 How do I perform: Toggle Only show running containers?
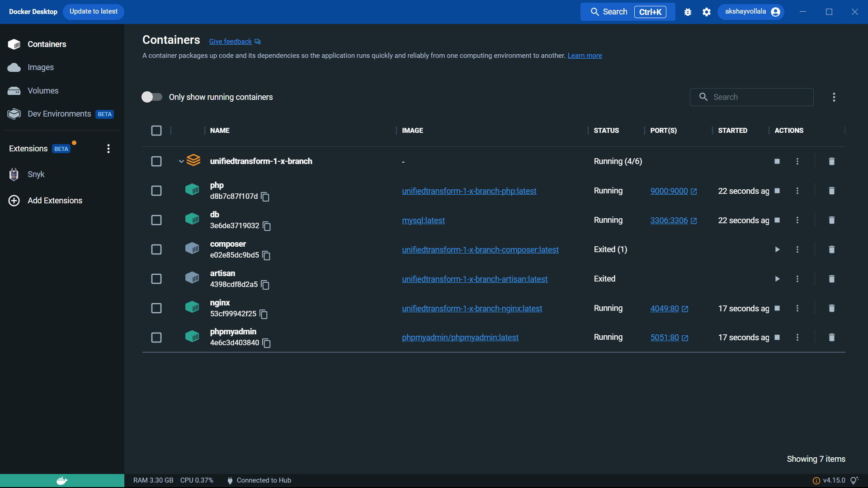click(152, 97)
